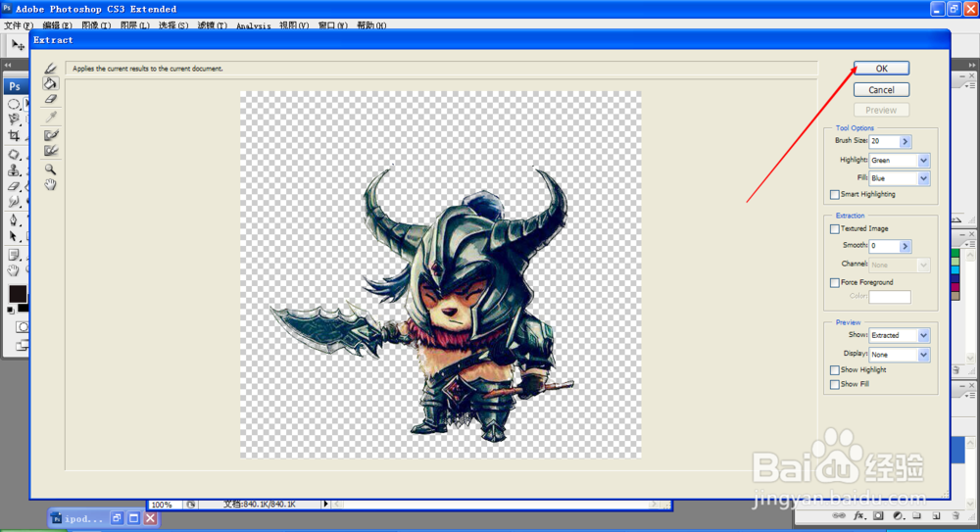980x532 pixels.
Task: Enable Textured Image checkbox
Action: [834, 229]
